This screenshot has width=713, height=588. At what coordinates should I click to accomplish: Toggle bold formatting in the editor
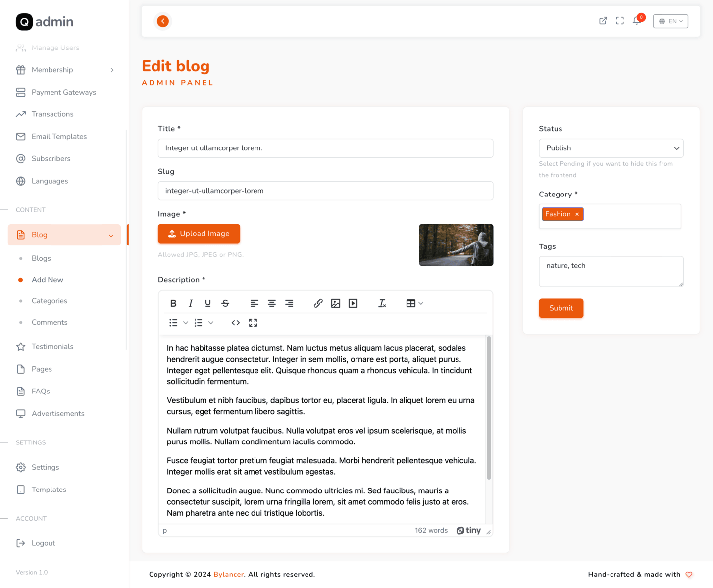(x=173, y=303)
